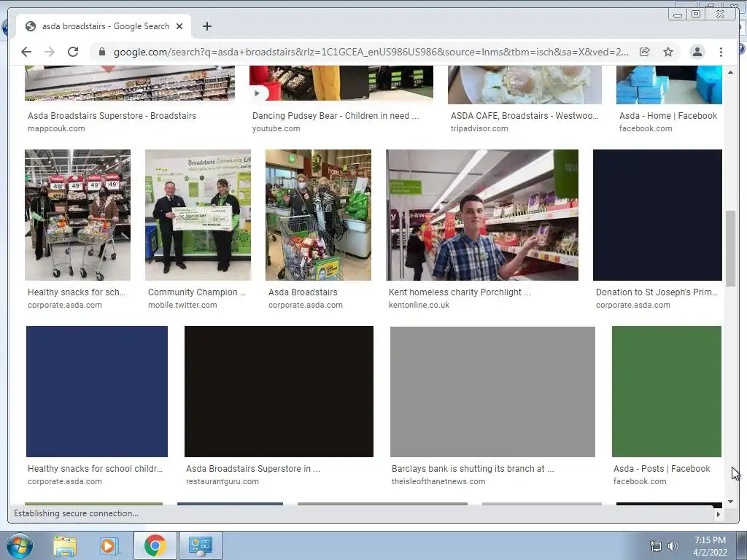Open the blue Healthy snacks for school thumbnail
747x560 pixels.
point(97,392)
